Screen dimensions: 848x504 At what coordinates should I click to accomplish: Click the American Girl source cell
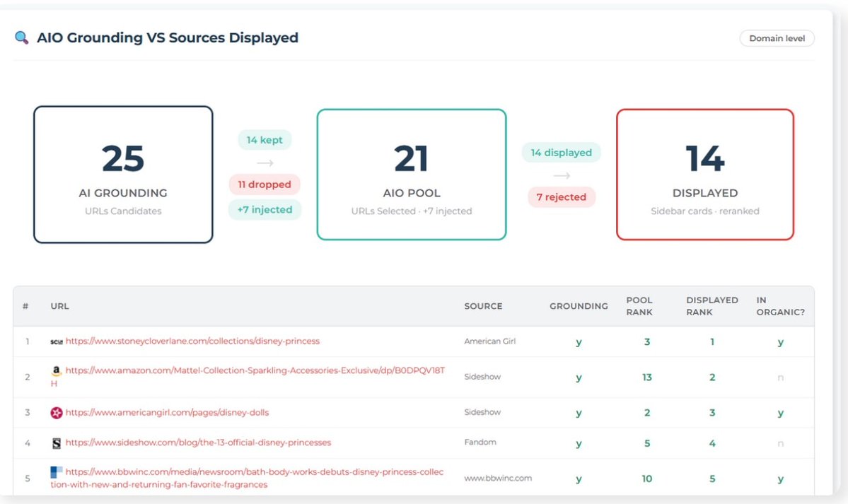pyautogui.click(x=490, y=341)
